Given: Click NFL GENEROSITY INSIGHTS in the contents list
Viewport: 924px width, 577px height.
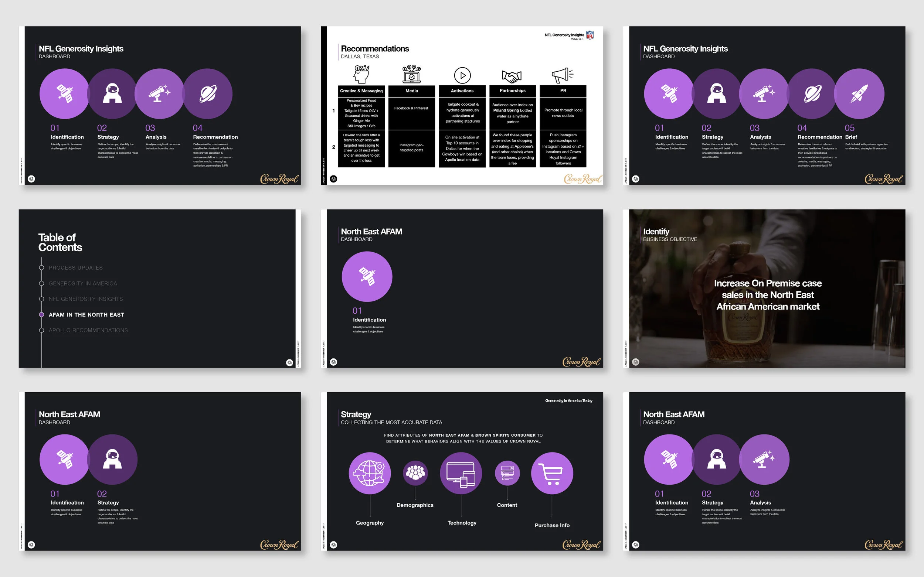Looking at the screenshot, I should [86, 299].
